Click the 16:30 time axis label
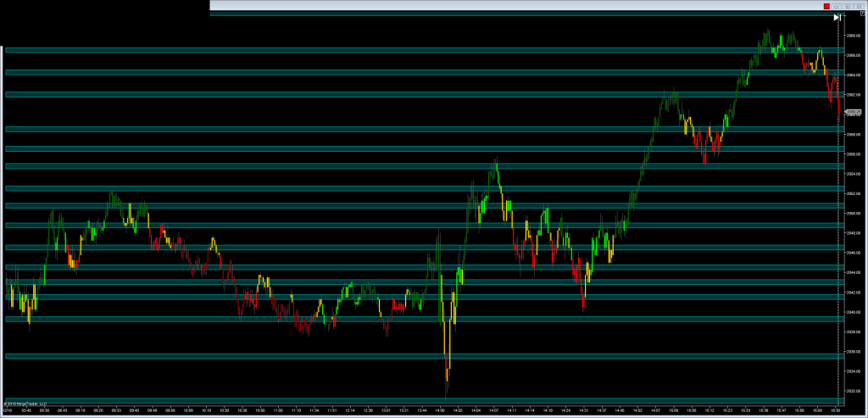Viewport: 868px width, 418px height. [835, 410]
